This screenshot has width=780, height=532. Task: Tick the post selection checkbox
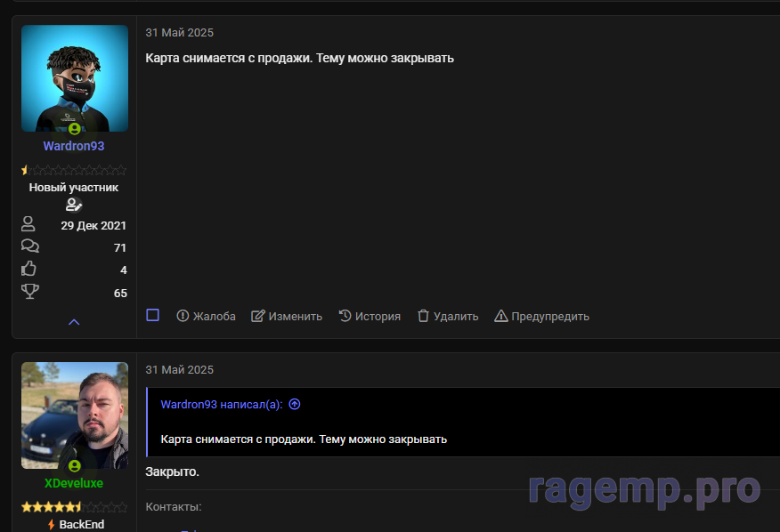(153, 315)
